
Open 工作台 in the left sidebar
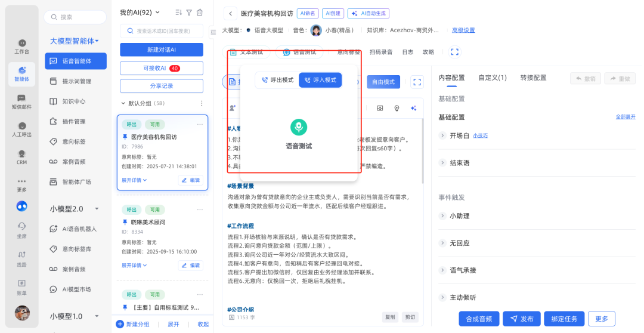pos(22,47)
